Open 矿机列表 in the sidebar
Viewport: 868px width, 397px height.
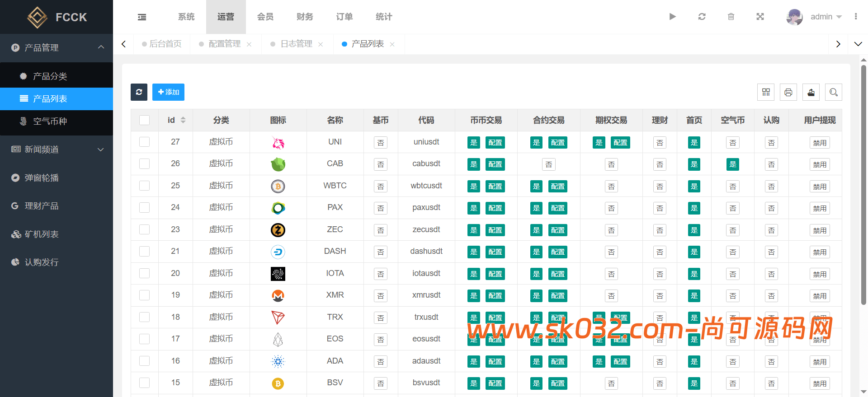tap(57, 234)
